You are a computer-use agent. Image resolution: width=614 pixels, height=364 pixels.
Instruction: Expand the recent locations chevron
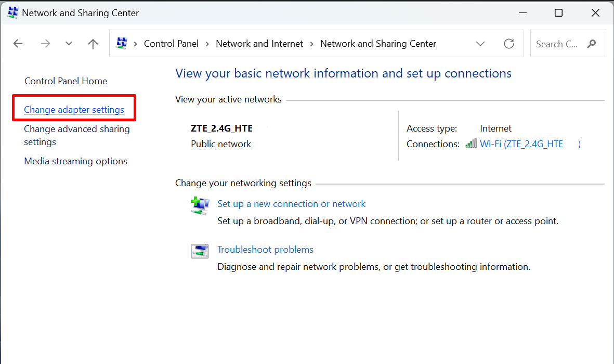coord(69,43)
